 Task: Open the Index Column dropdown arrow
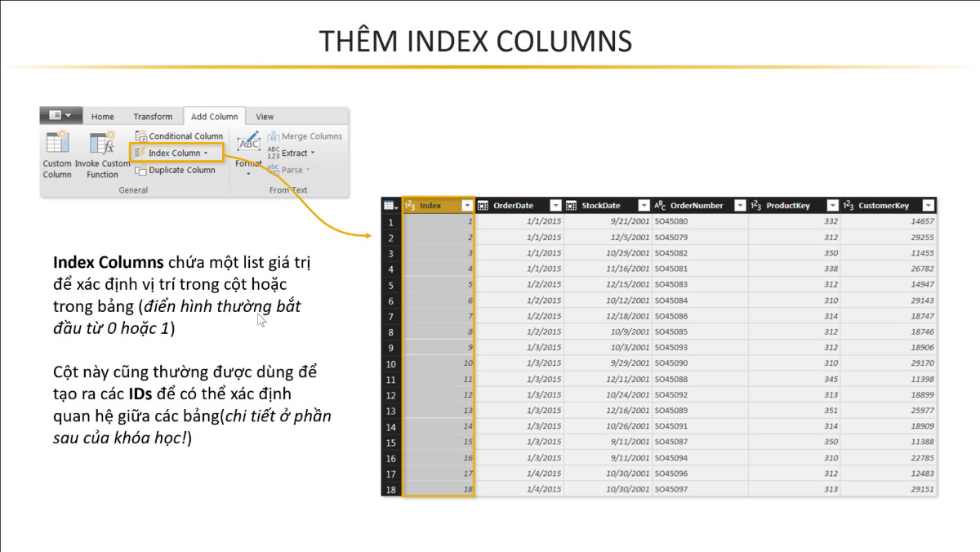coord(205,153)
